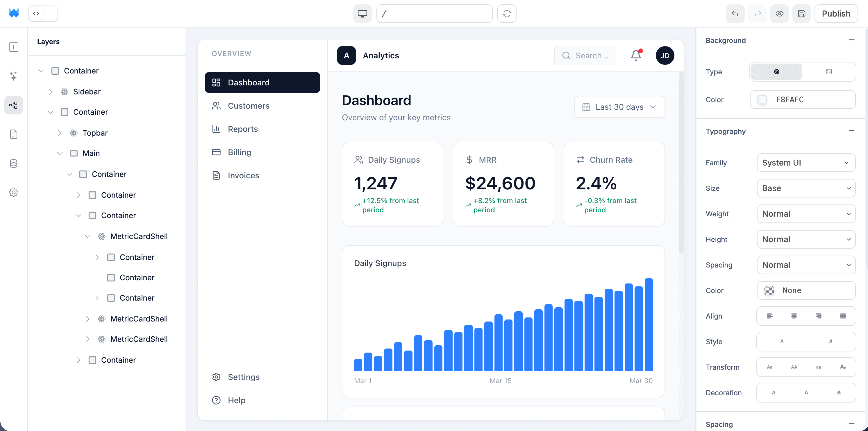Select the insert element plus icon
The image size is (868, 431).
[x=13, y=47]
